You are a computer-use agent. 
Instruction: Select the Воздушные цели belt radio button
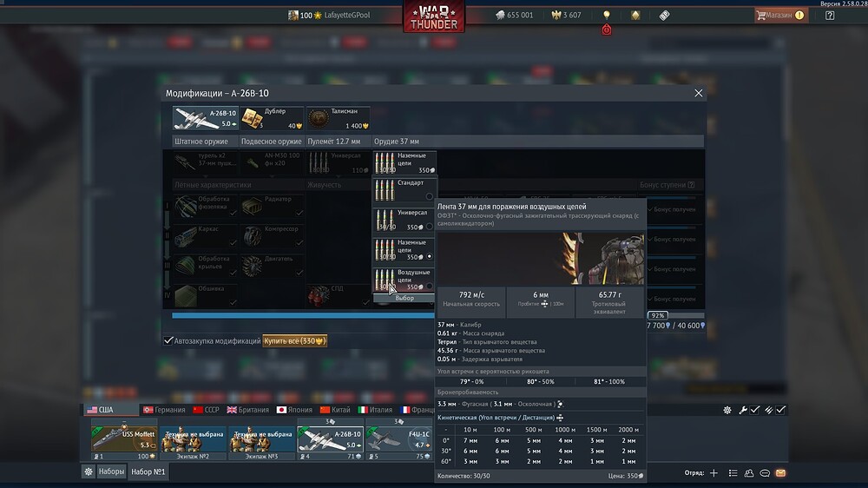click(429, 287)
